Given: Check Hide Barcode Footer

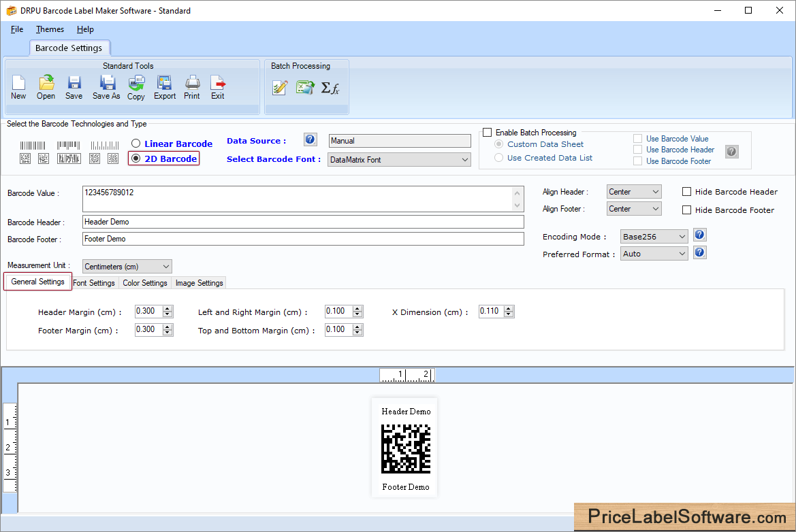Looking at the screenshot, I should click(x=687, y=210).
